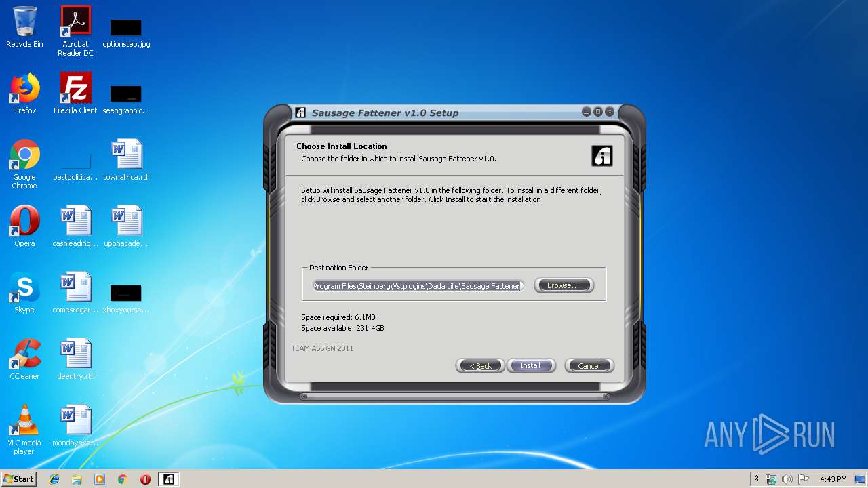868x488 pixels.
Task: Open the Windows Start menu
Action: 19,479
